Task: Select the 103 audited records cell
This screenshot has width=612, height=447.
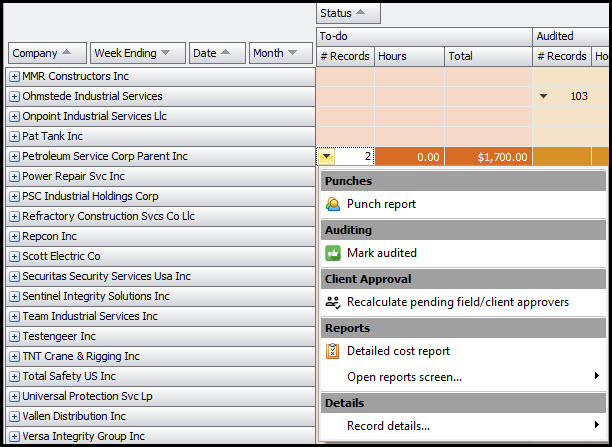Action: 562,96
